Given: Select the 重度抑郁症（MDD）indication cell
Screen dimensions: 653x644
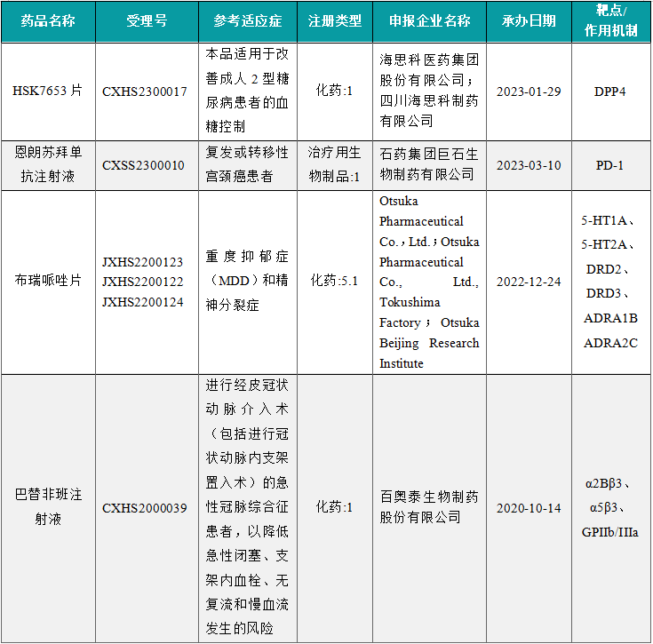Looking at the screenshot, I should point(248,282).
